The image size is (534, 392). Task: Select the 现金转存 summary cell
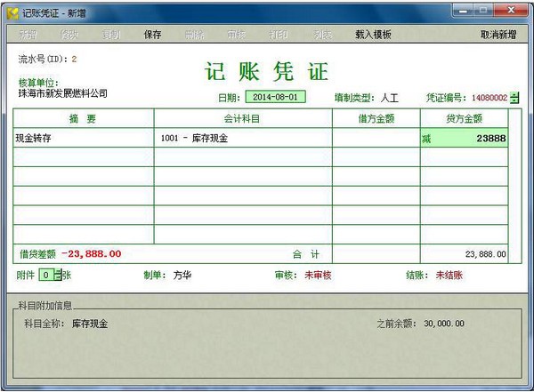[84, 139]
